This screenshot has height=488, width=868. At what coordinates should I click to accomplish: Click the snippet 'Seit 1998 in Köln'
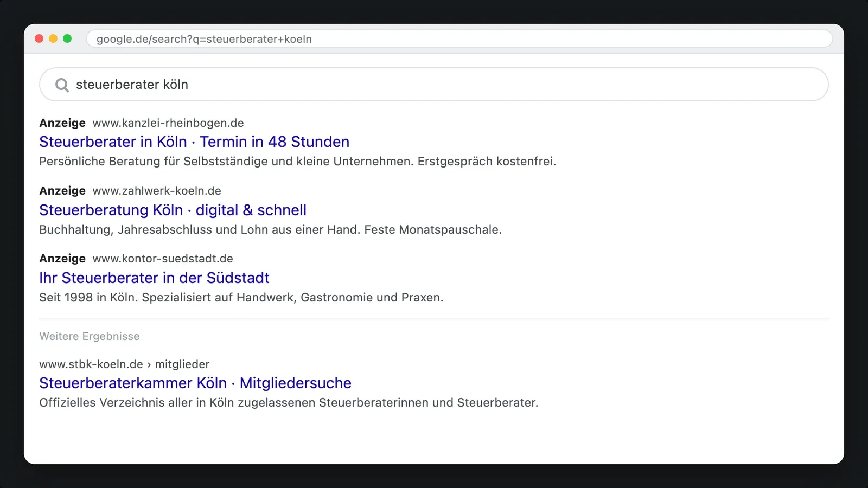point(241,298)
